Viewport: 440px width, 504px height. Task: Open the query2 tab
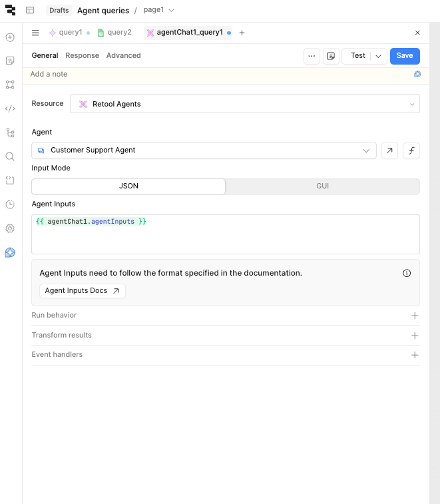tap(114, 33)
